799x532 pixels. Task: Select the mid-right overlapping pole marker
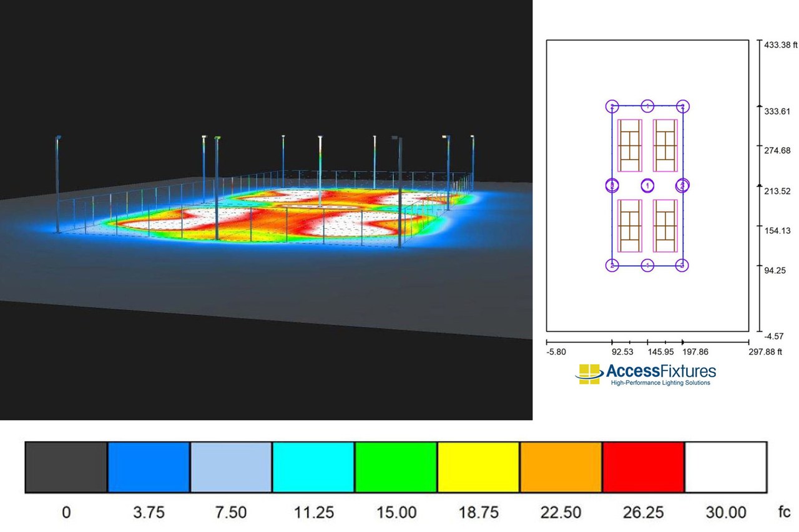click(x=683, y=185)
